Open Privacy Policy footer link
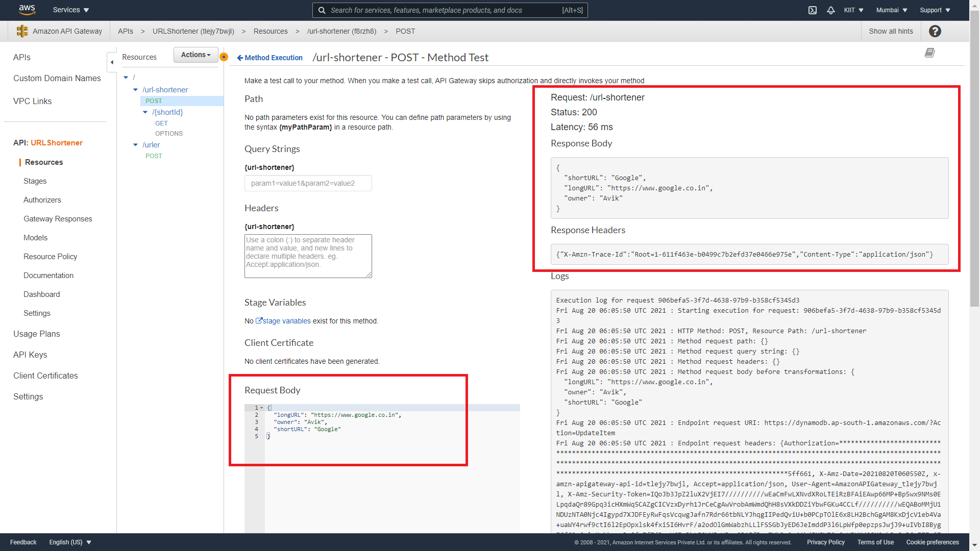Image resolution: width=980 pixels, height=551 pixels. (826, 542)
